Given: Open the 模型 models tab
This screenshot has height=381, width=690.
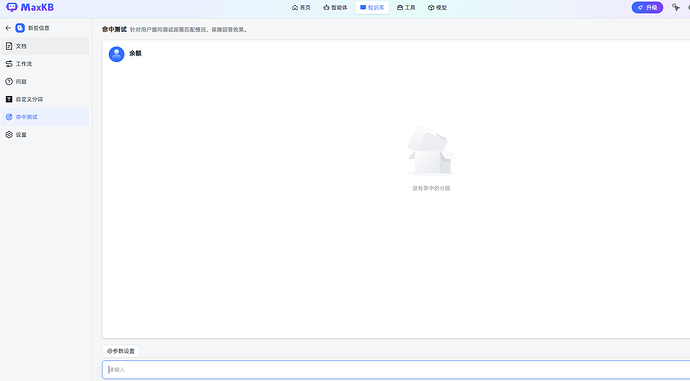Looking at the screenshot, I should (437, 7).
